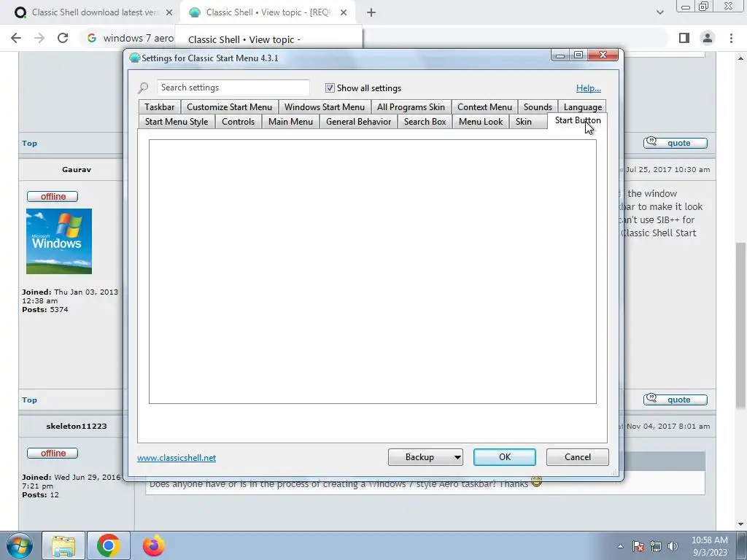Focus the Search settings field
747x560 pixels.
[233, 87]
